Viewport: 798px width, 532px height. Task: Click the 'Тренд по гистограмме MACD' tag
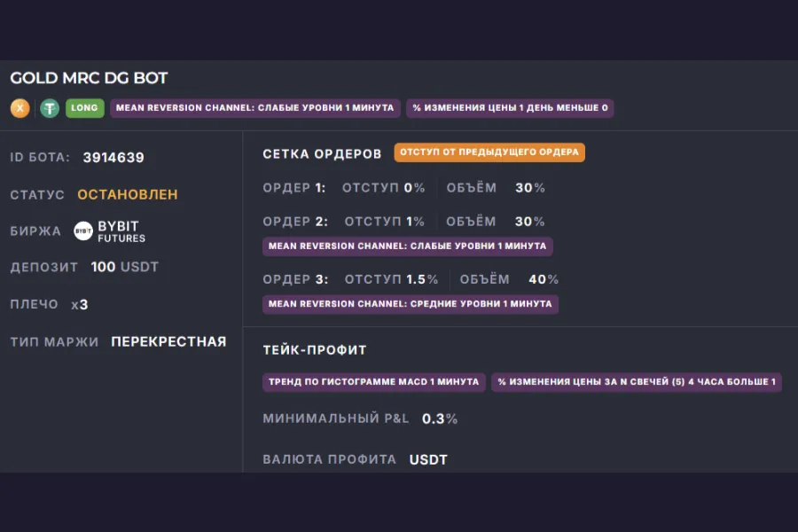point(373,382)
